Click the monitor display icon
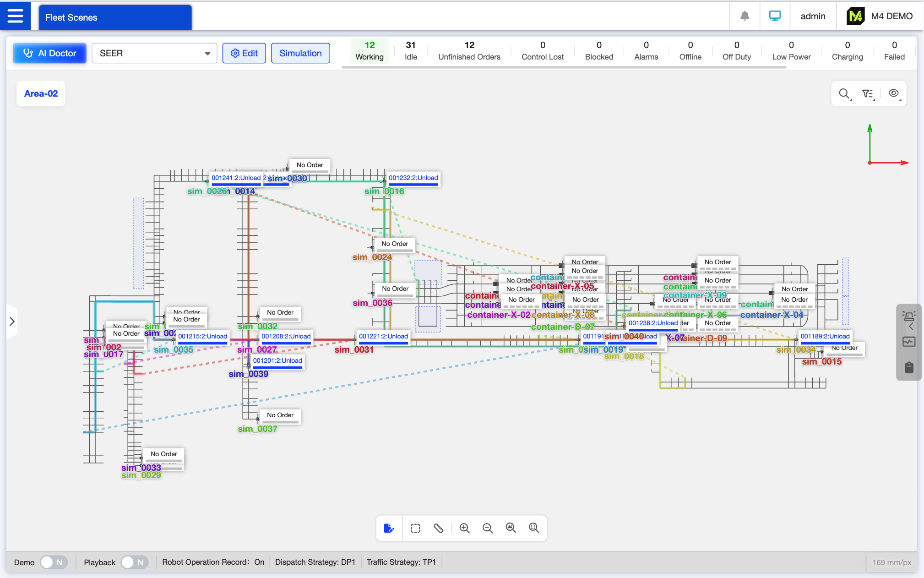Viewport: 924px width, 578px height. click(x=775, y=16)
